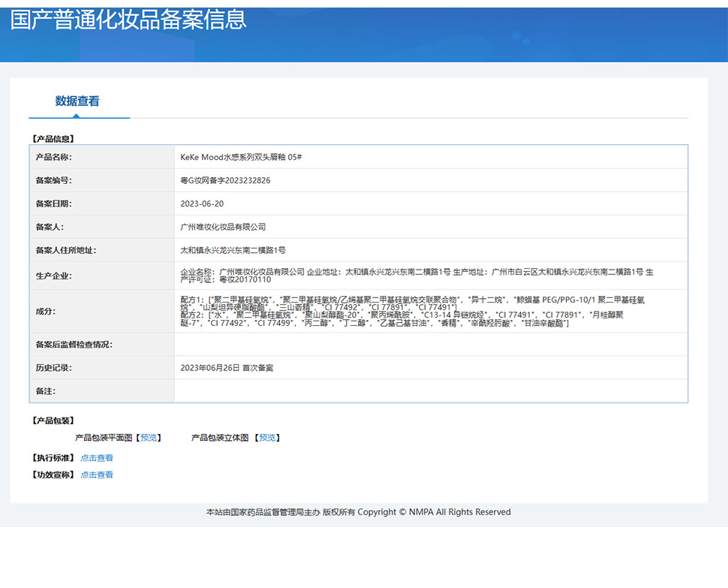Click the 生产企业 details cell
Image resolution: width=728 pixels, height=588 pixels.
pos(431,276)
